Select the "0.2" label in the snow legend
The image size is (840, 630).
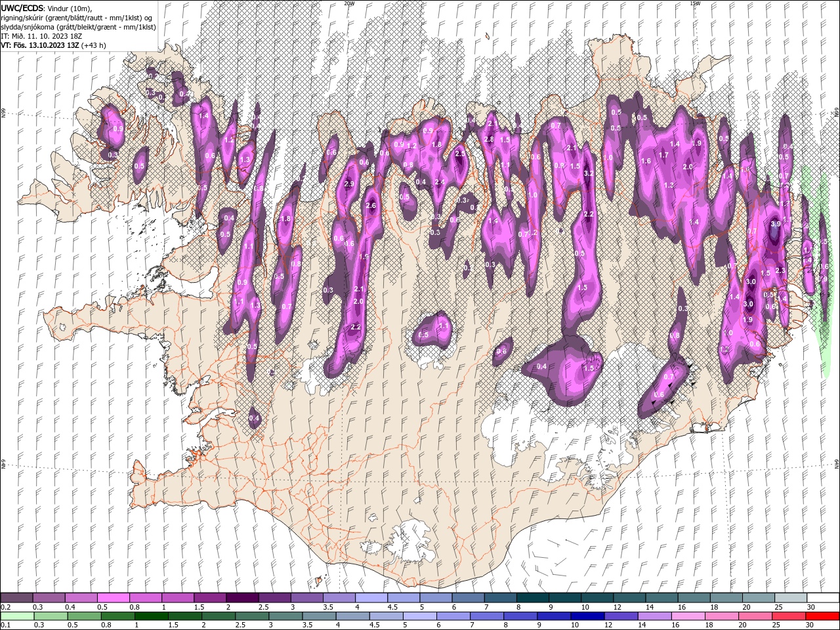tap(5, 607)
